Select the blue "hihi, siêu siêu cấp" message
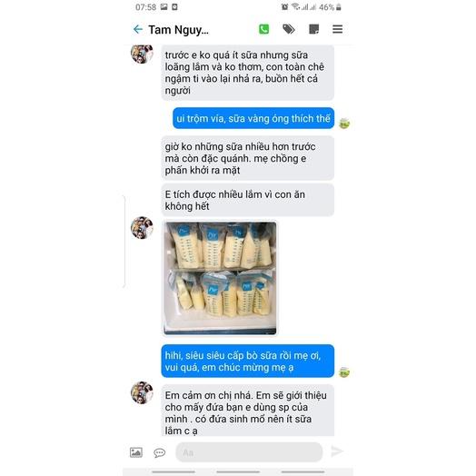Image resolution: width=476 pixels, height=476 pixels. click(248, 361)
